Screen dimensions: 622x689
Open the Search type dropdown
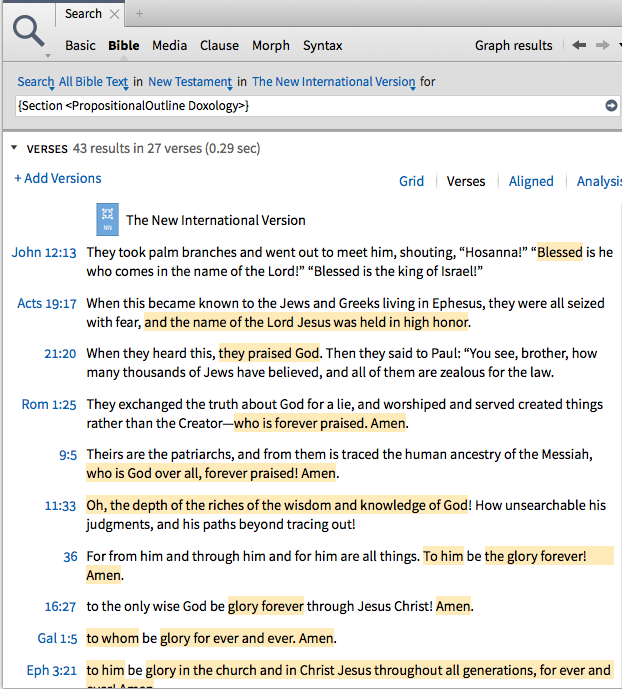click(x=36, y=82)
